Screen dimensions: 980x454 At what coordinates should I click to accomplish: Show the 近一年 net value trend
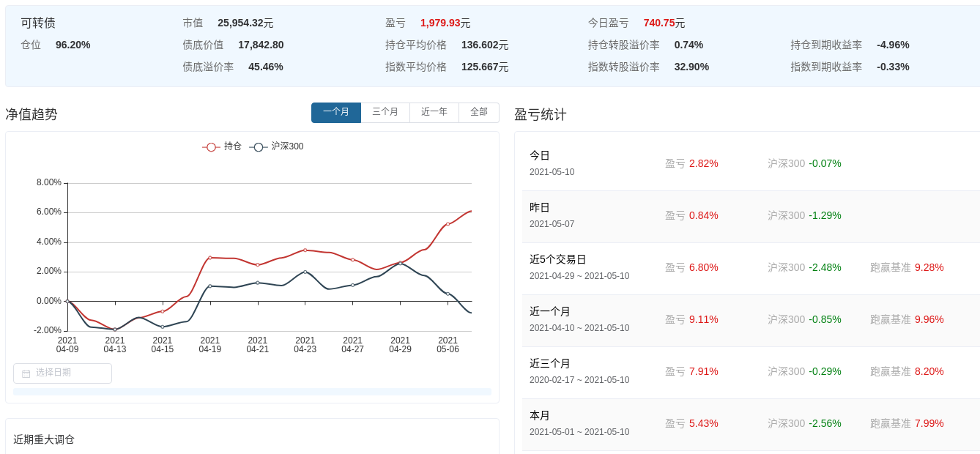(434, 113)
